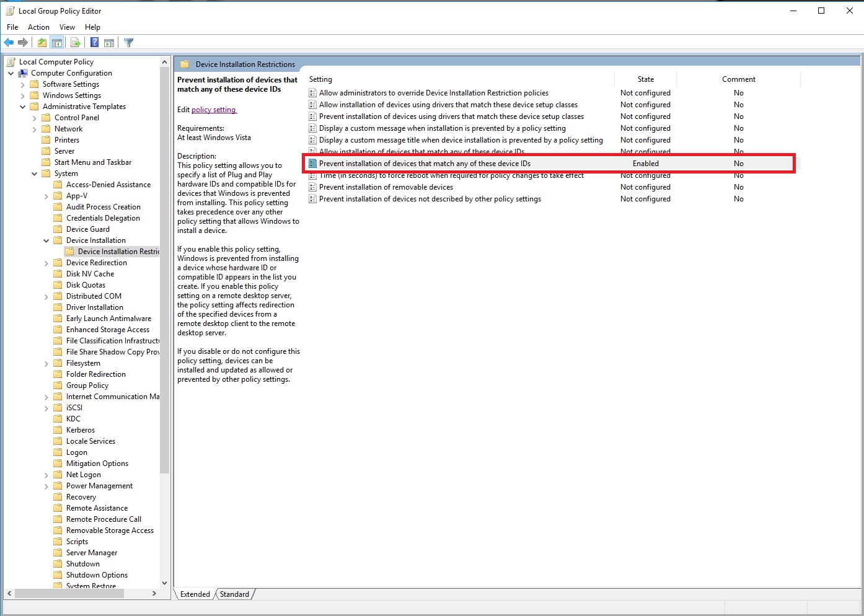Click the Filter funnel toolbar icon

[128, 43]
